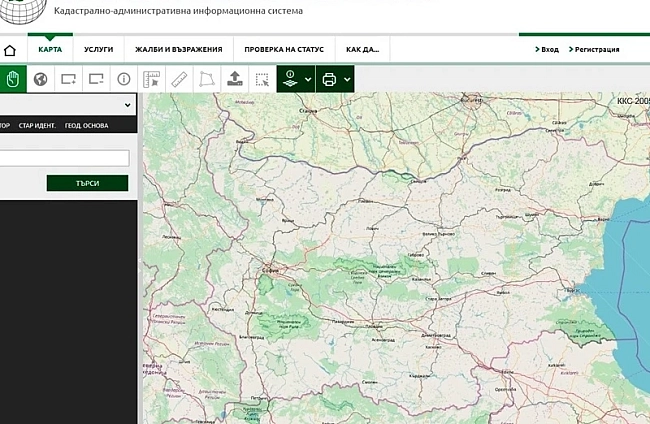Open the ПРОВЕРКА НА СТАТУС tab
650x424 pixels.
point(283,49)
